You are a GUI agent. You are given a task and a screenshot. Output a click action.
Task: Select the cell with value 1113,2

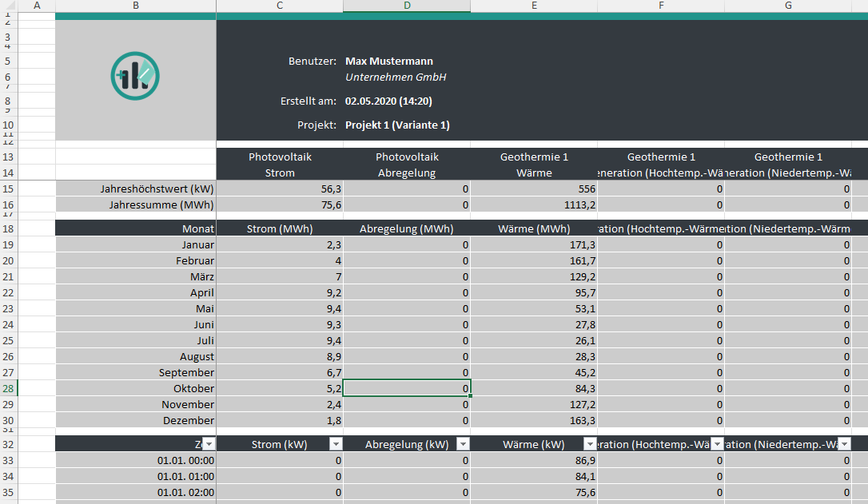click(534, 204)
